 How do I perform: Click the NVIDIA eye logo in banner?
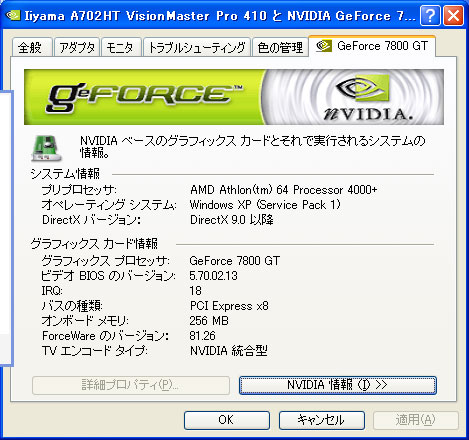363,88
